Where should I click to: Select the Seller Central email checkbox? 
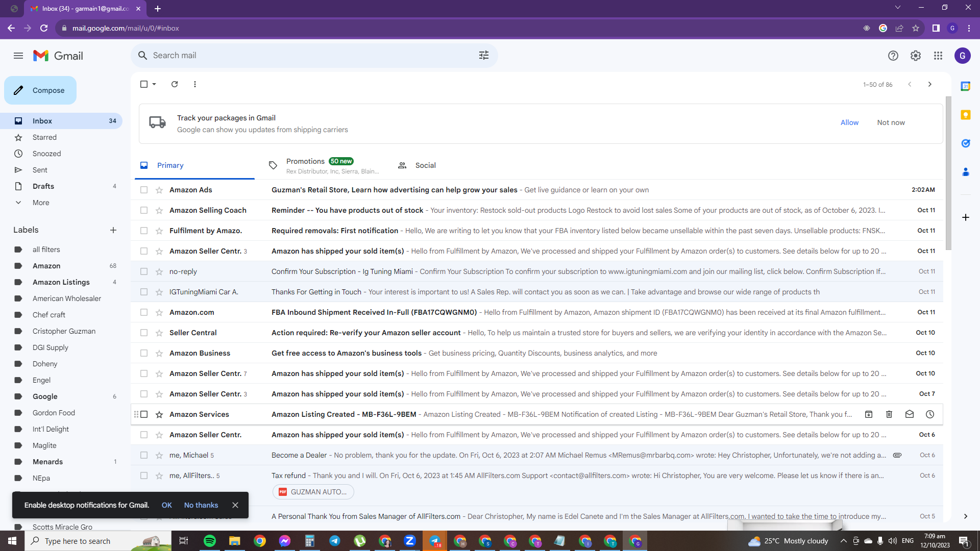[144, 333]
